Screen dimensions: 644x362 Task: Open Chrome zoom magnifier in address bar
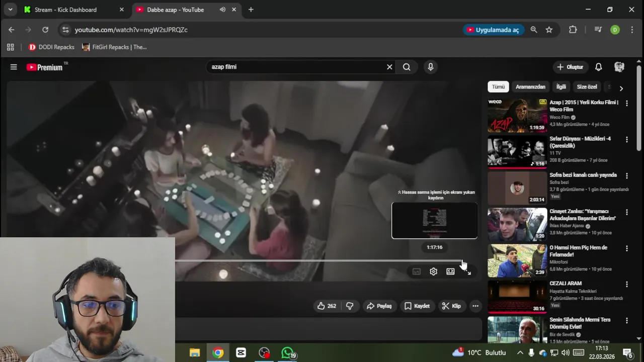[x=534, y=30]
